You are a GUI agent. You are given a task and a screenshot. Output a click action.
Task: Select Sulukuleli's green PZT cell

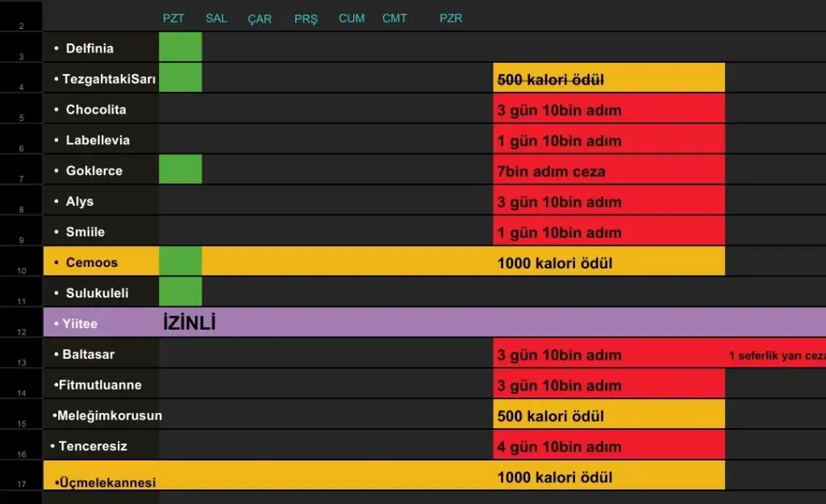point(180,292)
